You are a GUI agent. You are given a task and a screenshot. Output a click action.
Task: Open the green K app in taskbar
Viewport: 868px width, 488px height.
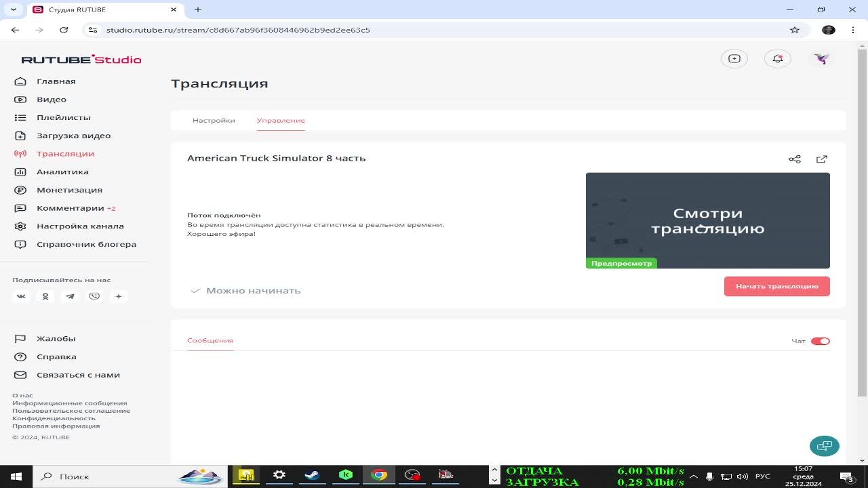click(x=346, y=475)
